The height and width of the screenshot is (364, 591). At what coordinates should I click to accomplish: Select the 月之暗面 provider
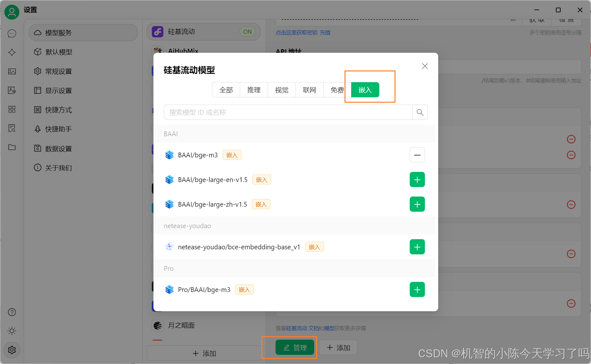[203, 325]
